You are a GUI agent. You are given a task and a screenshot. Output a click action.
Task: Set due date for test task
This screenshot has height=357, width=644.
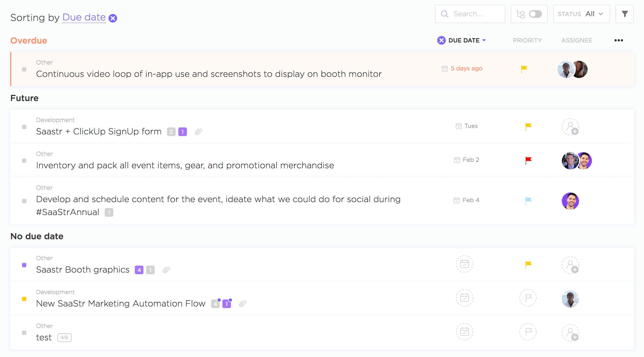(464, 332)
